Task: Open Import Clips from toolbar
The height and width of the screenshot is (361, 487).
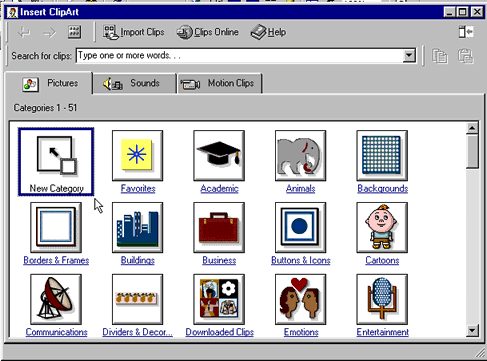Action: pyautogui.click(x=133, y=32)
